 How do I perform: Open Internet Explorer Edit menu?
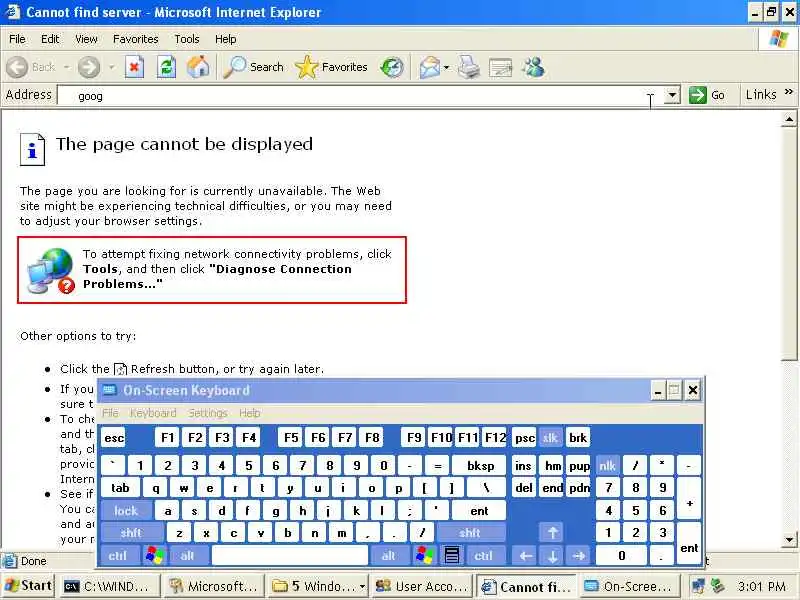click(x=50, y=39)
